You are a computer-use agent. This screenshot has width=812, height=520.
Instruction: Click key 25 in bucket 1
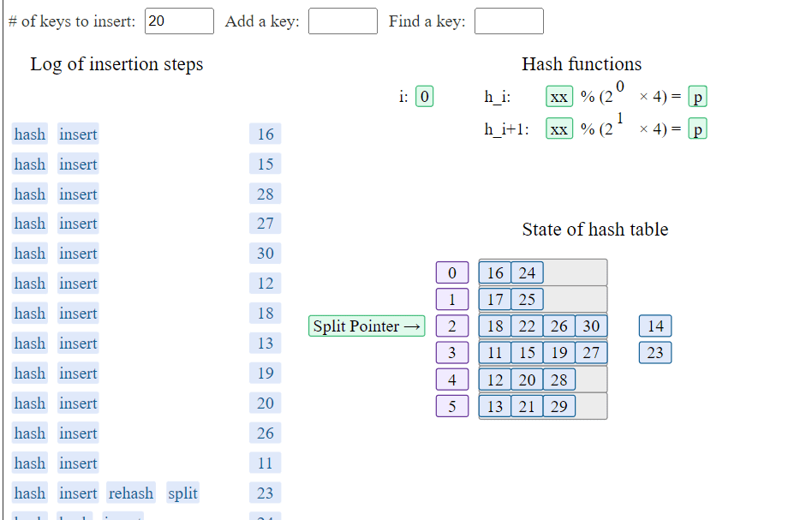pyautogui.click(x=527, y=299)
